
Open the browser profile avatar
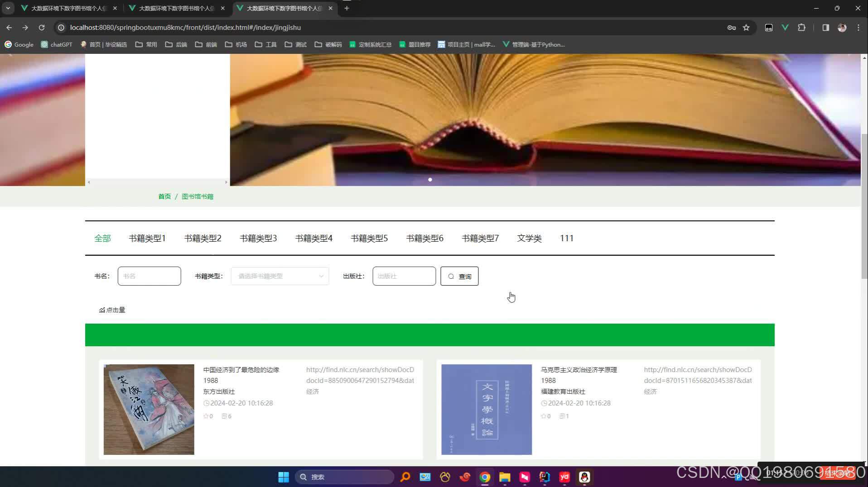(x=842, y=28)
